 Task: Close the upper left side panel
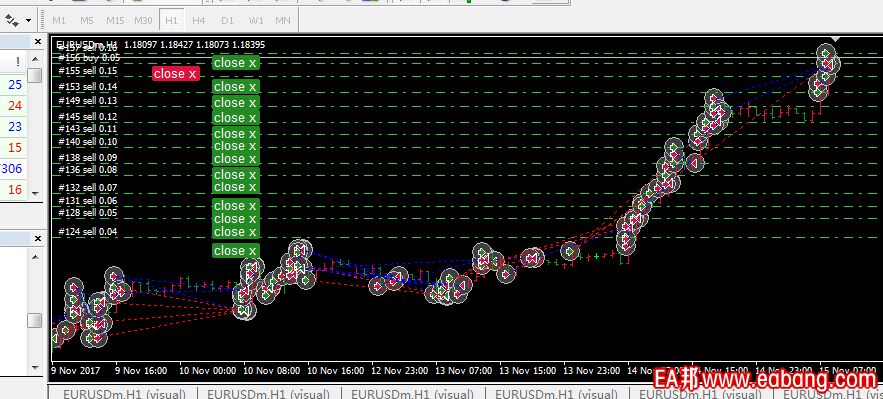click(x=38, y=42)
